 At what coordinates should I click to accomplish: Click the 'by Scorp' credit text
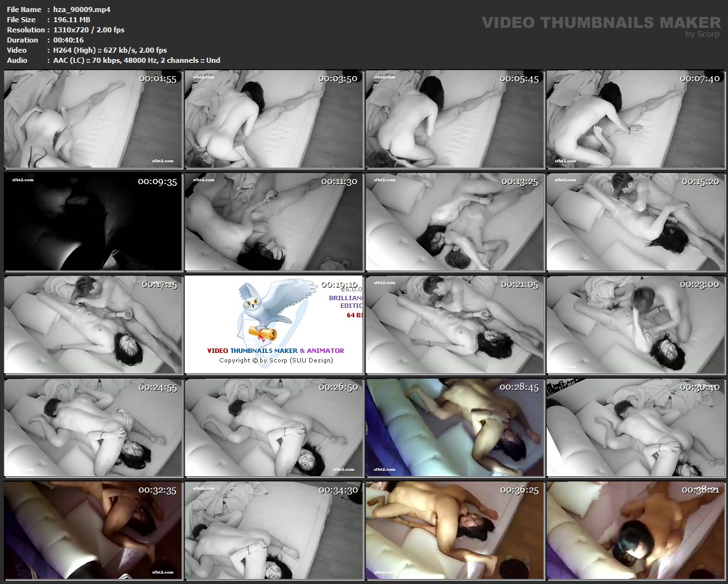pos(702,34)
